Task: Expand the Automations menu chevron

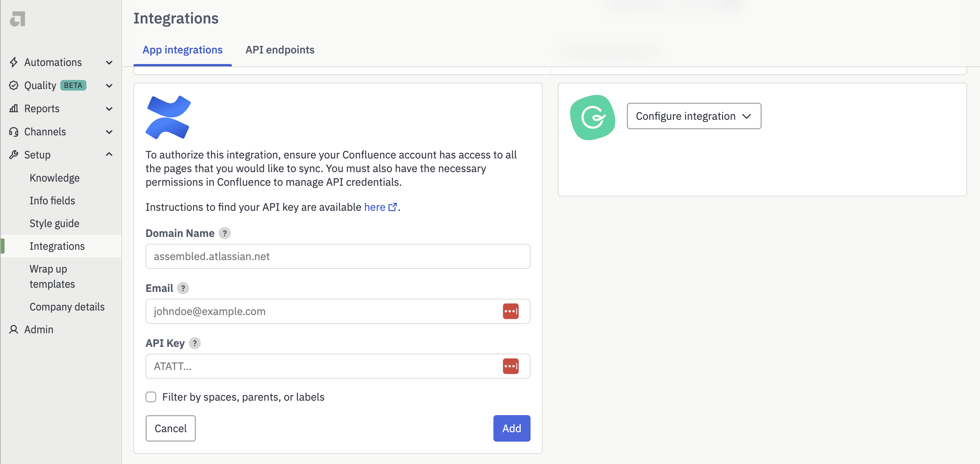Action: coord(109,63)
